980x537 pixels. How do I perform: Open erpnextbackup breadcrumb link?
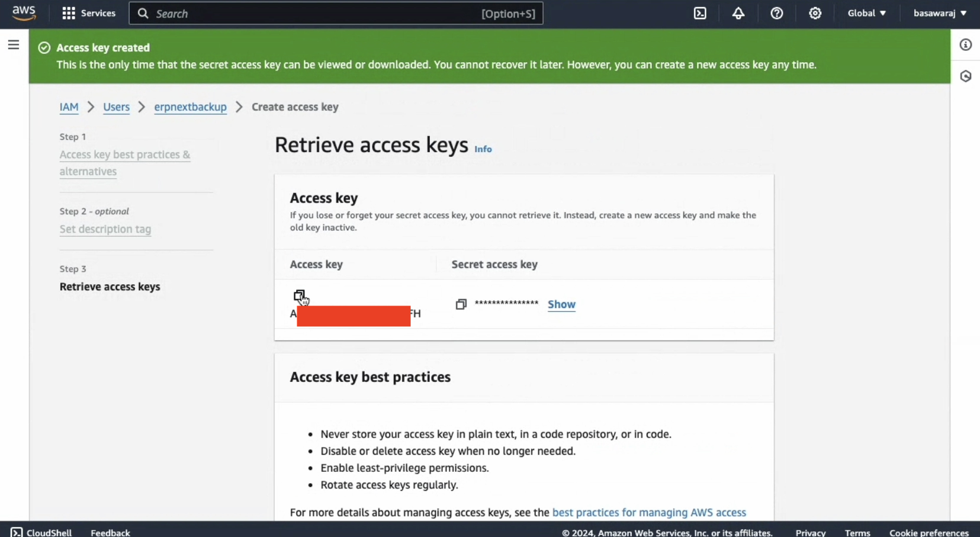[x=190, y=107]
